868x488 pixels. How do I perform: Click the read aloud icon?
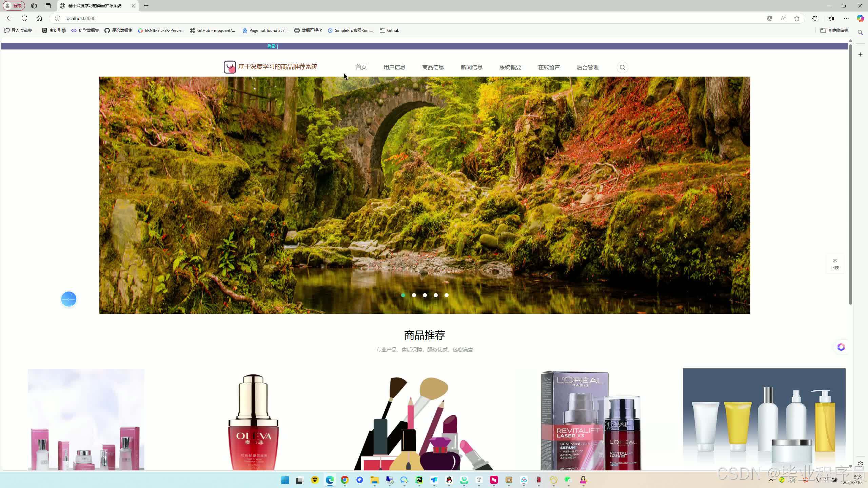click(783, 18)
